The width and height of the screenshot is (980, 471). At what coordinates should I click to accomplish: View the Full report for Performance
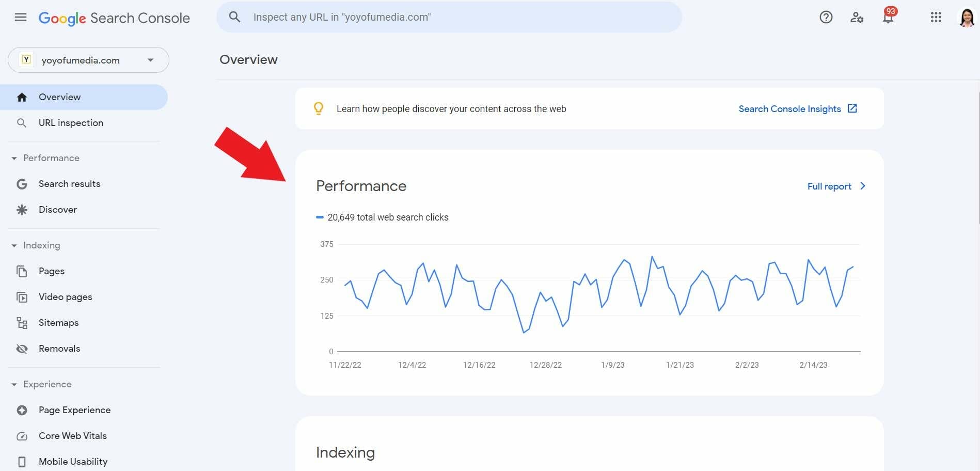coord(829,186)
